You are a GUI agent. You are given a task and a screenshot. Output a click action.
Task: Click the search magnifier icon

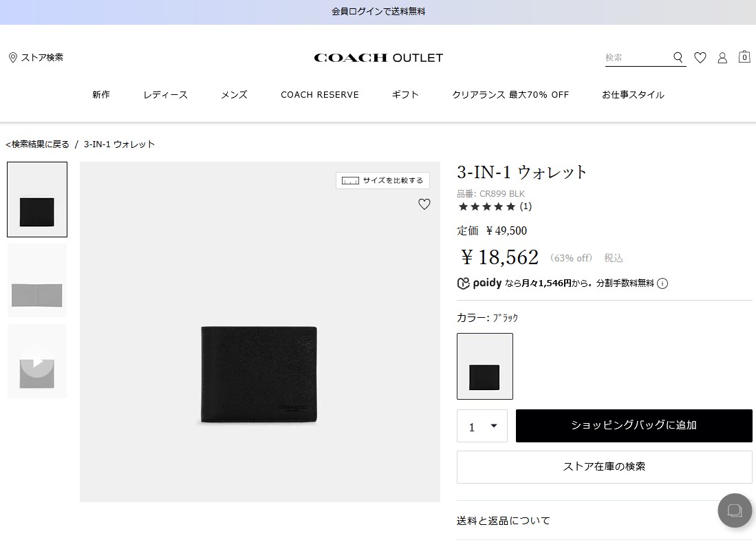(x=678, y=58)
